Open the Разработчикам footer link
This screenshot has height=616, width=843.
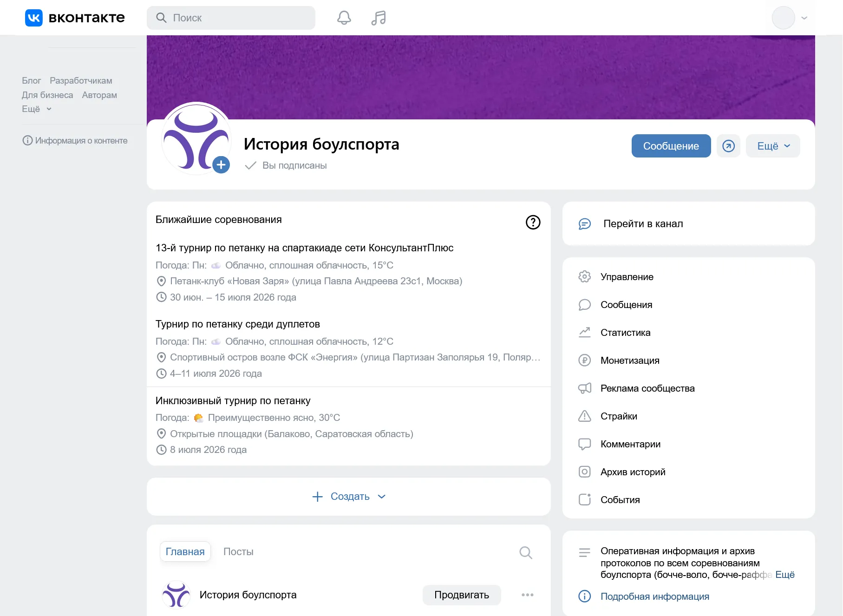point(81,81)
